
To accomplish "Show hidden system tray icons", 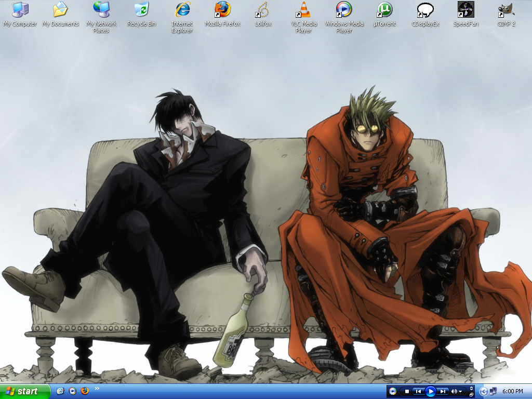I will [484, 392].
